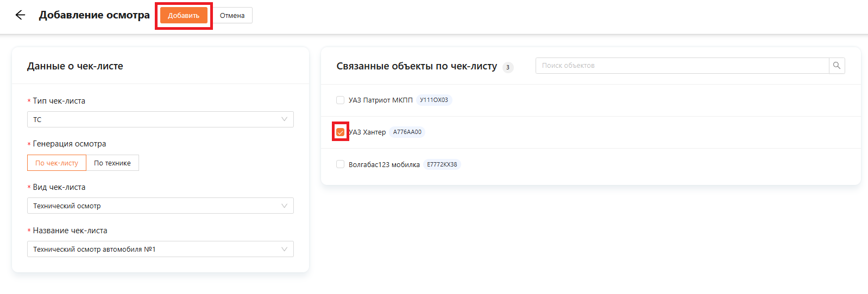This screenshot has height=294, width=868.
Task: Focus the Поиск объектов search field
Action: pos(682,66)
